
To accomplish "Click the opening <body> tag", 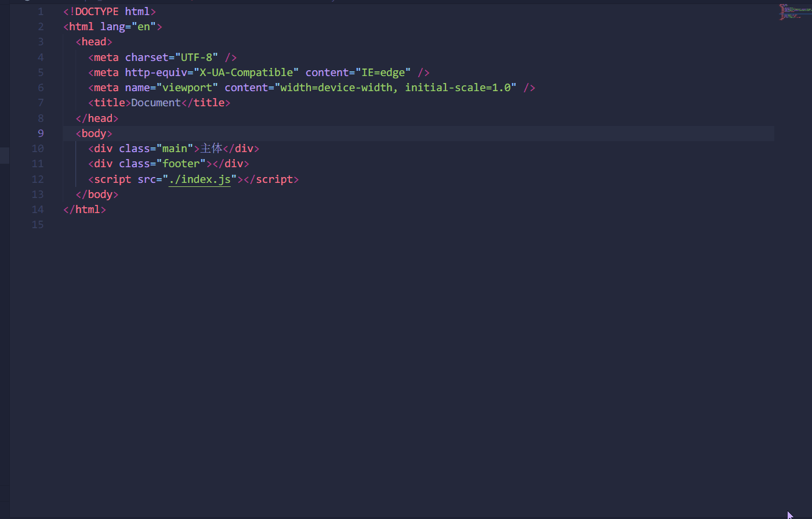I will click(x=94, y=134).
